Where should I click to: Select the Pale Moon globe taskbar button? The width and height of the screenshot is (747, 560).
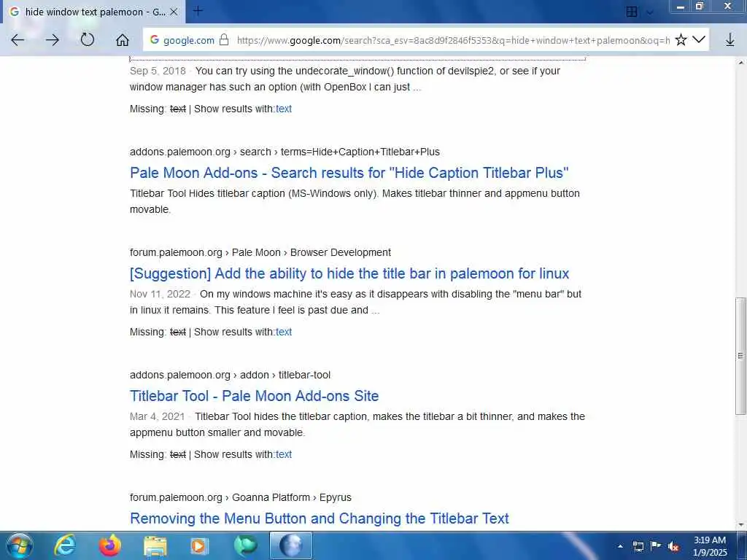tap(291, 545)
